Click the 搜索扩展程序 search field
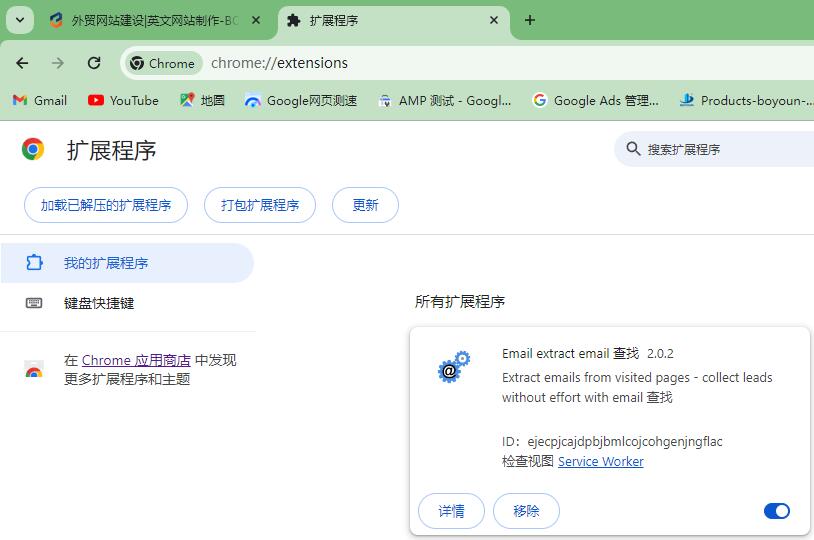The height and width of the screenshot is (540, 814). point(720,149)
